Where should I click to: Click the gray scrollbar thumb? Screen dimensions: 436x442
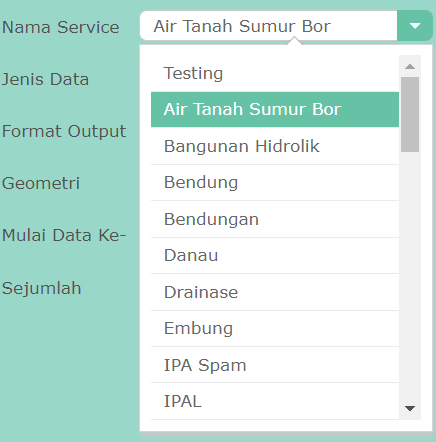click(410, 114)
